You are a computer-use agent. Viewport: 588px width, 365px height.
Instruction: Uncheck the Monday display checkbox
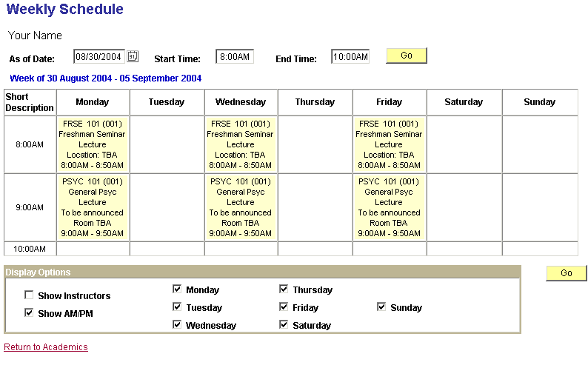pos(177,289)
